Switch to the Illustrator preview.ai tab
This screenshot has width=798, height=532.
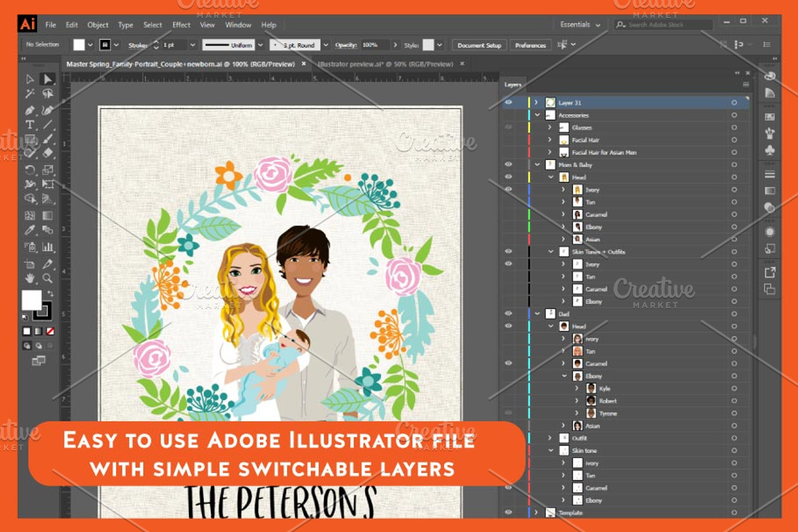click(385, 64)
